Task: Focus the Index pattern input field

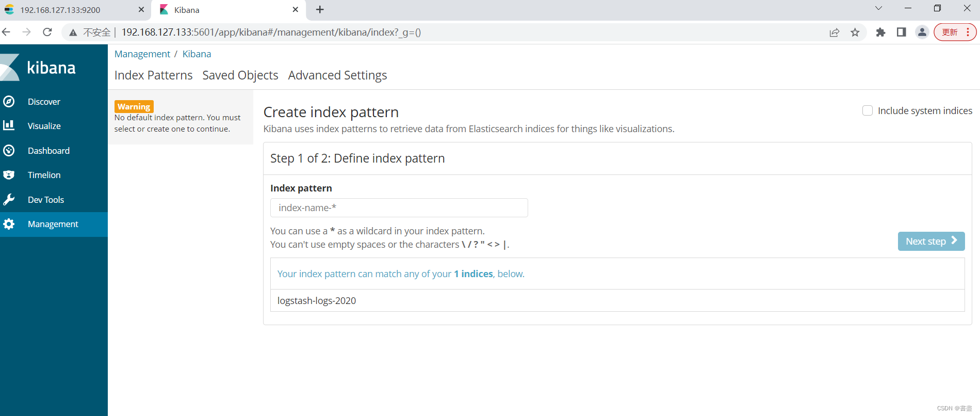Action: [399, 207]
